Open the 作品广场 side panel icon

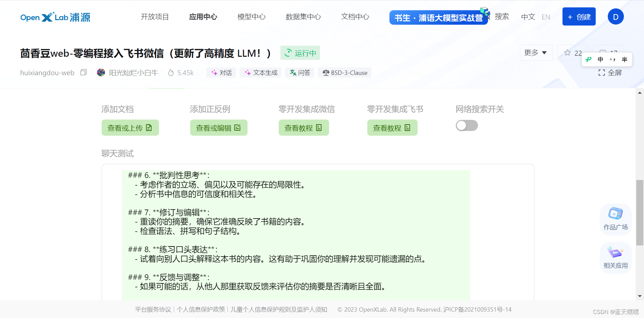click(x=615, y=219)
